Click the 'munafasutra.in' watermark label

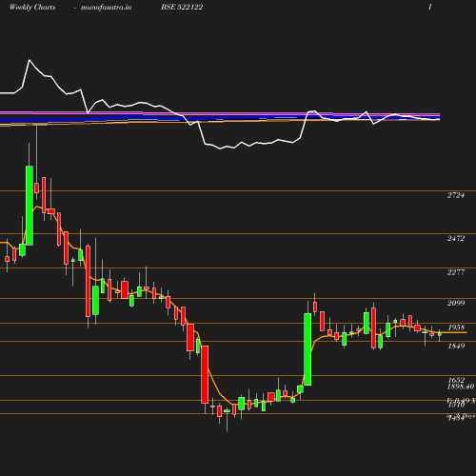(106, 8)
